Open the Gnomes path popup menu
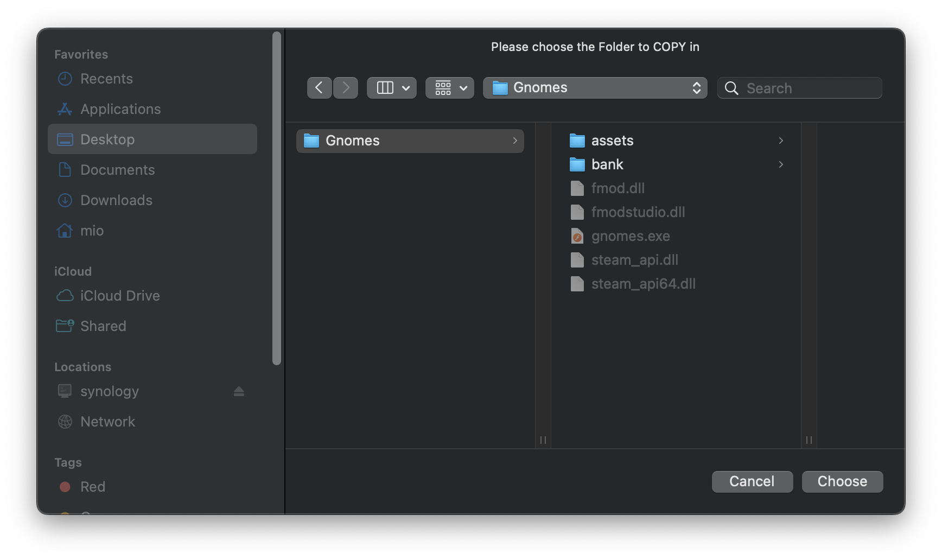The image size is (942, 560). point(595,88)
